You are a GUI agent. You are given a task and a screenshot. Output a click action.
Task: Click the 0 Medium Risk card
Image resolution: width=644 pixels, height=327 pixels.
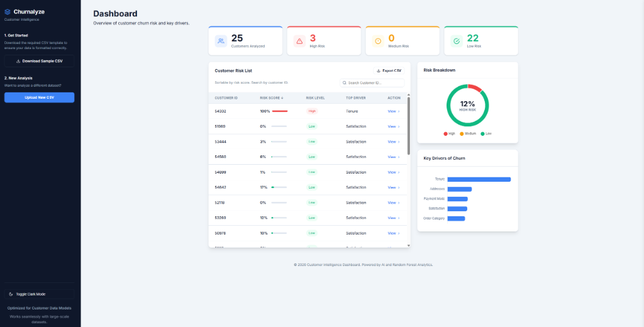[x=402, y=41]
